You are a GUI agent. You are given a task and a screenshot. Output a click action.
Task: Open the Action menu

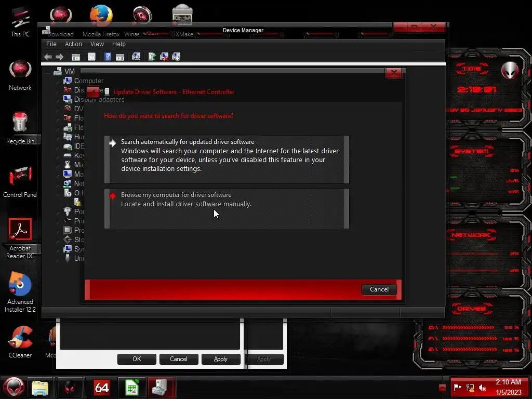[73, 44]
